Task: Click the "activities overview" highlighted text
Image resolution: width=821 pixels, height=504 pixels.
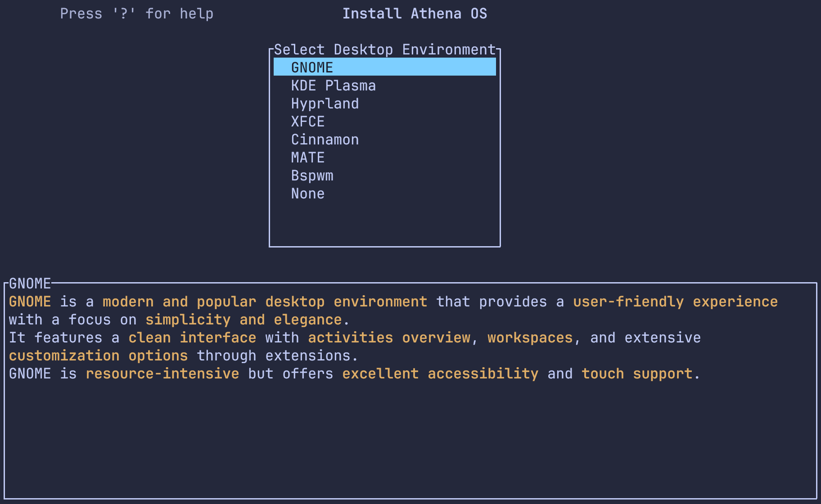Action: 389,337
